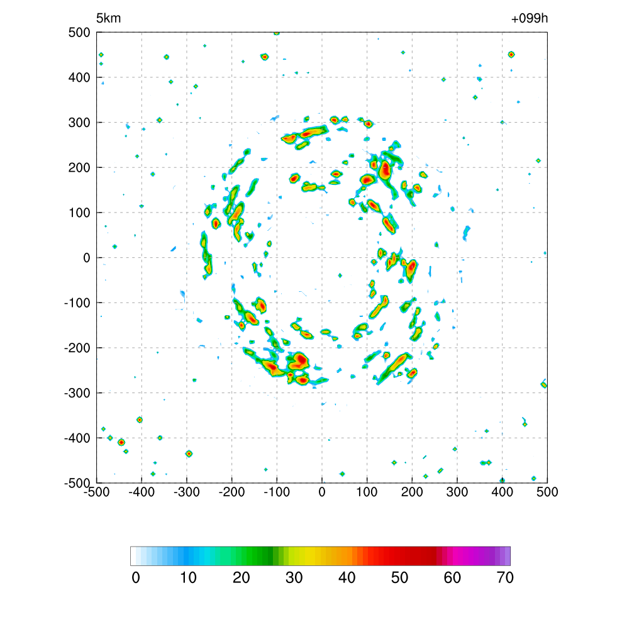Click the colorbar label '10'

pyautogui.click(x=189, y=578)
